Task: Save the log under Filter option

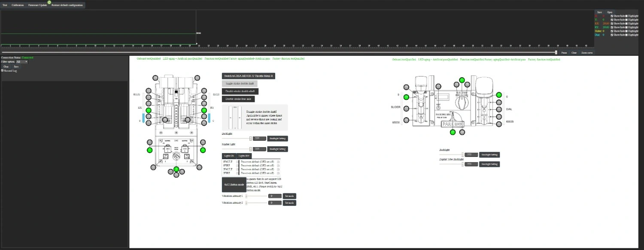Action: point(16,66)
